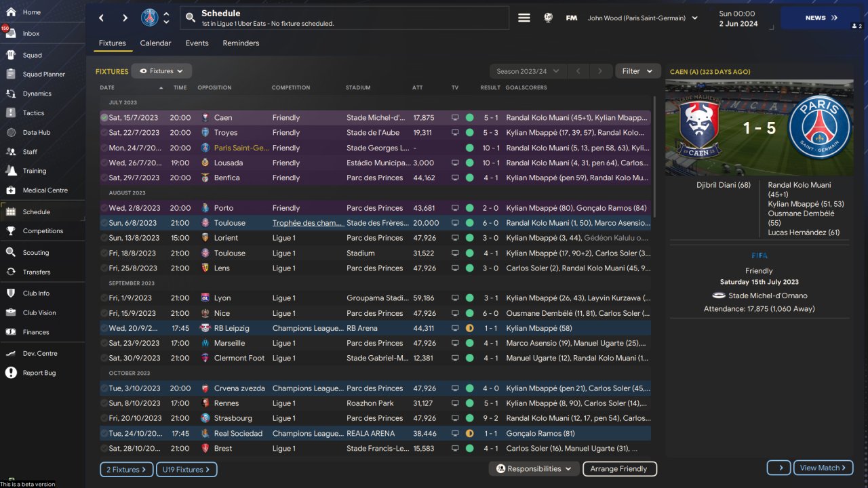Click the previous season arrow button
This screenshot has height=488, width=868.
click(578, 71)
